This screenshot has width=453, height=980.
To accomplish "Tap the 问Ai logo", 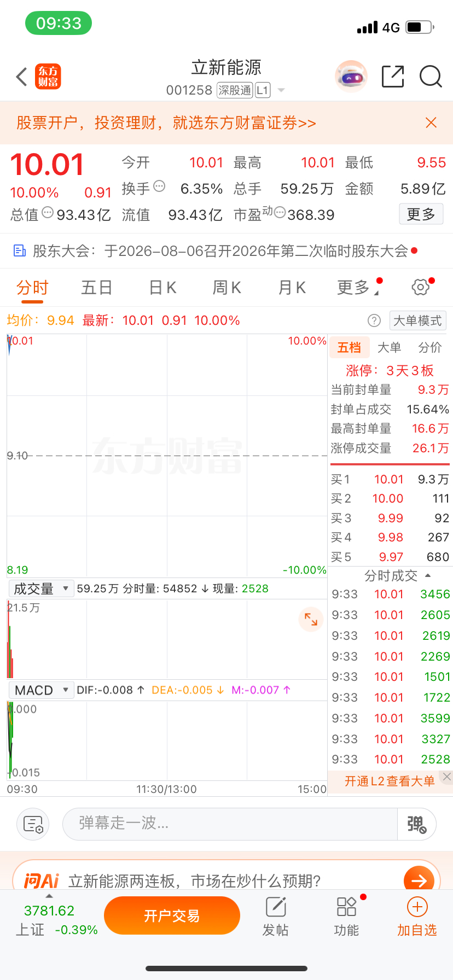I will 41,881.
